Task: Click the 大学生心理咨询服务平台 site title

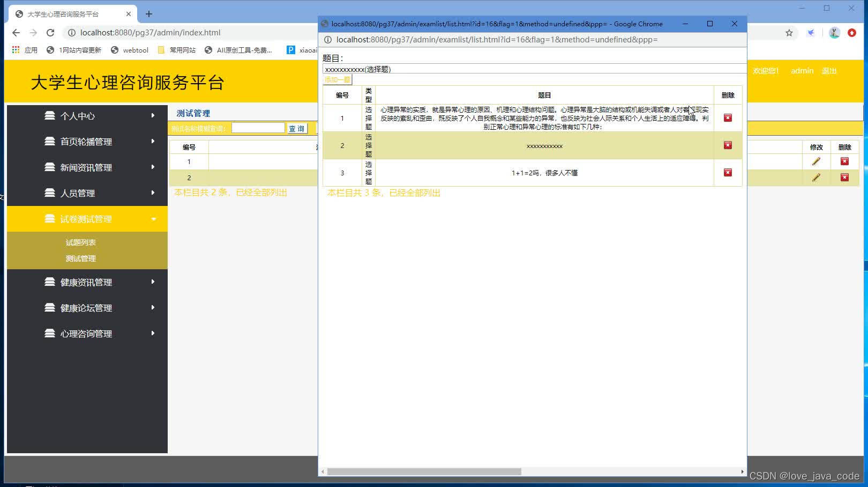Action: [128, 83]
